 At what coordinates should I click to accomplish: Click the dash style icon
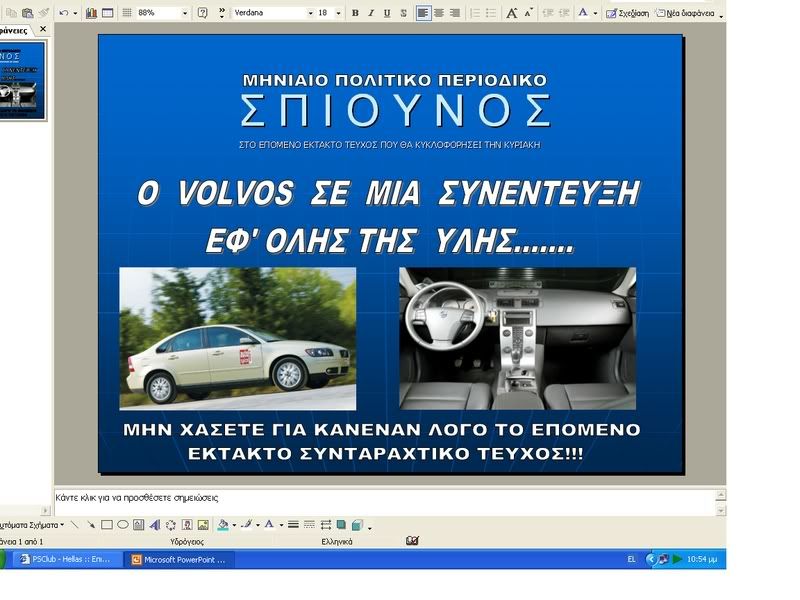pos(309,524)
